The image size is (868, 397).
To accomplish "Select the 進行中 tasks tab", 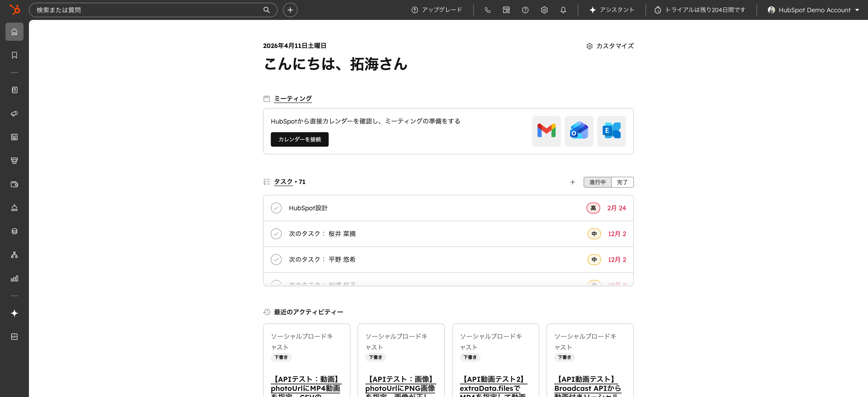I will tap(597, 182).
